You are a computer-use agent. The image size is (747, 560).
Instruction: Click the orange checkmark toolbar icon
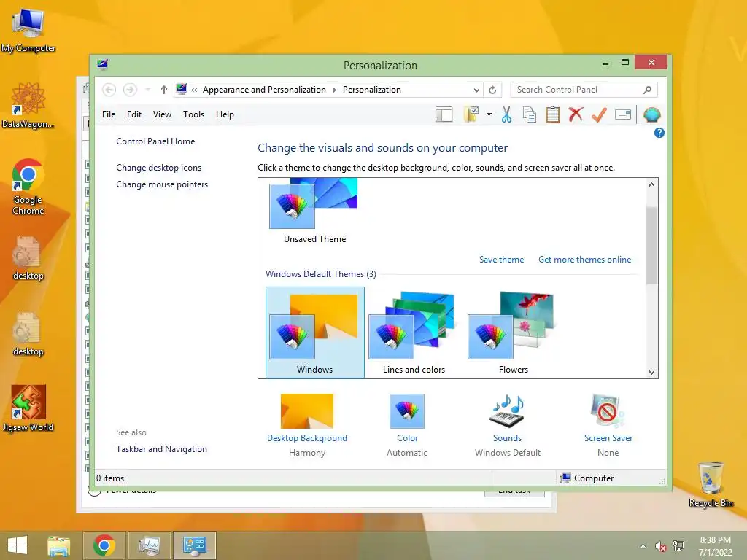tap(599, 114)
